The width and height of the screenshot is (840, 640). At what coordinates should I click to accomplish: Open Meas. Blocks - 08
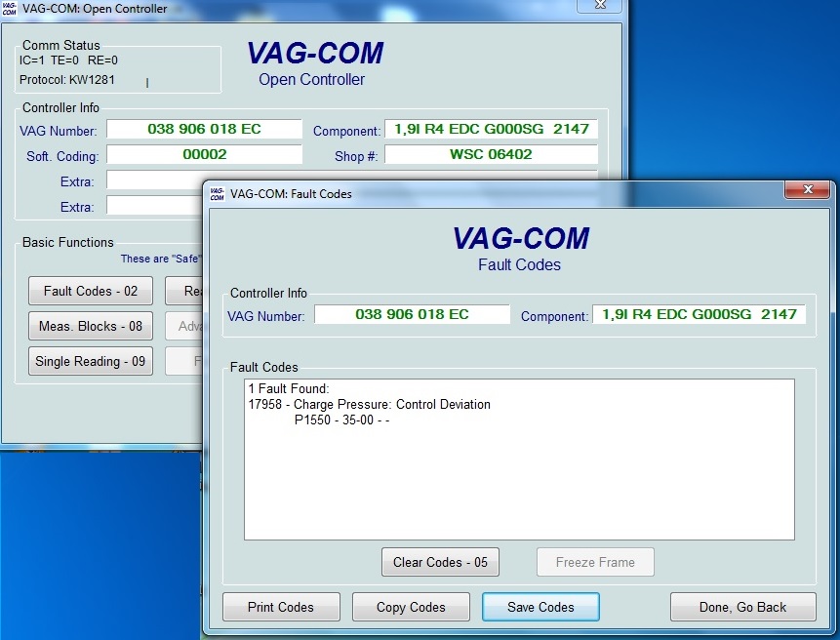pyautogui.click(x=91, y=326)
